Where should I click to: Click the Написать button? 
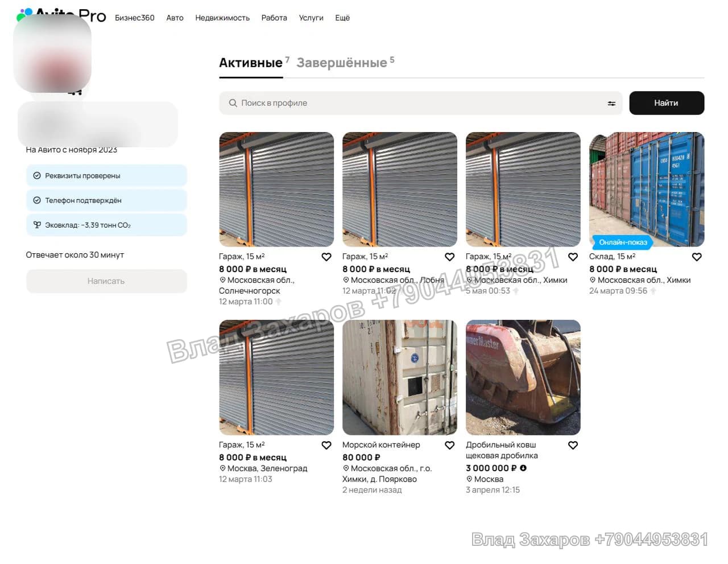click(x=106, y=281)
